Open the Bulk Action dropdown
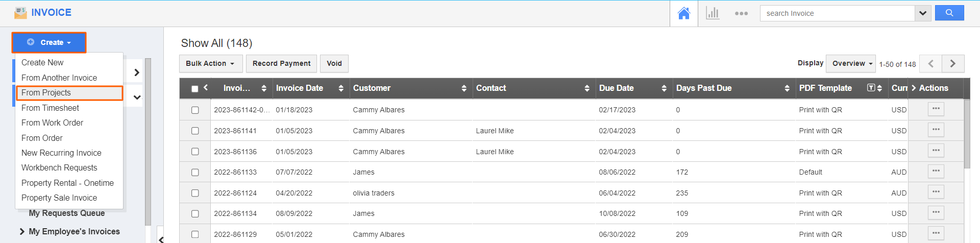 coord(210,64)
